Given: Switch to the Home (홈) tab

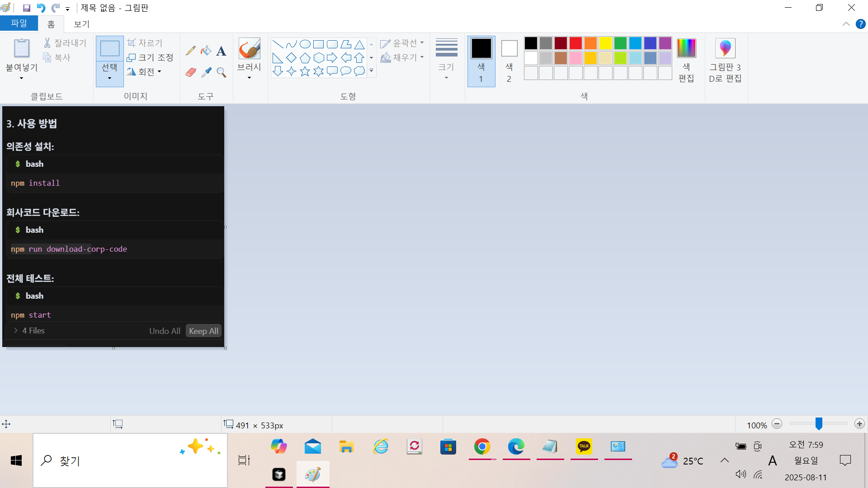Looking at the screenshot, I should coord(51,24).
